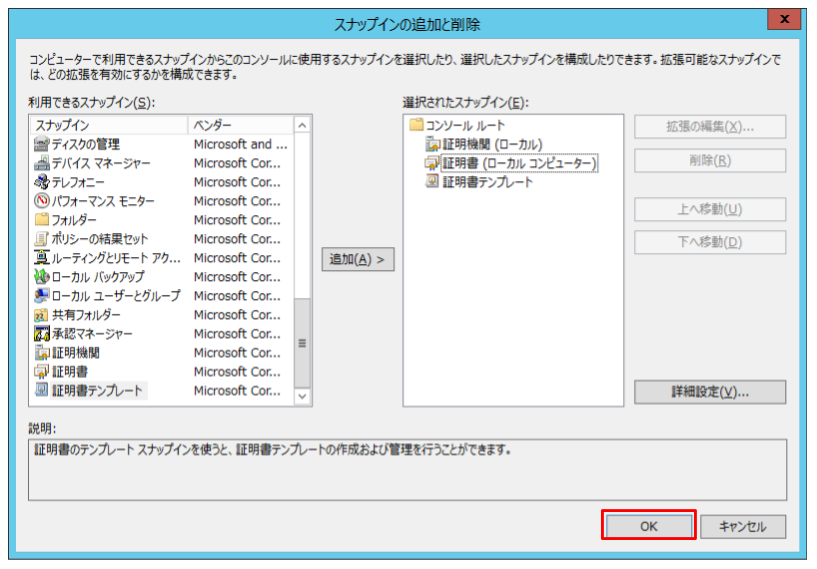
Task: Click the キャンセル button
Action: [743, 526]
